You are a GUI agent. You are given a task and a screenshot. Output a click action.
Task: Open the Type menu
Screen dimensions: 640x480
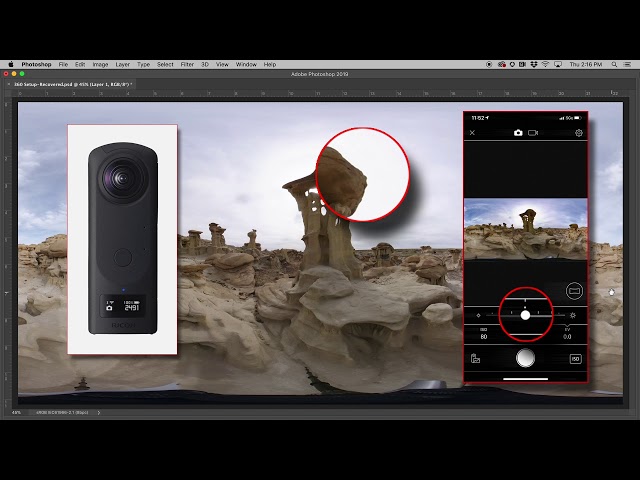coord(143,64)
